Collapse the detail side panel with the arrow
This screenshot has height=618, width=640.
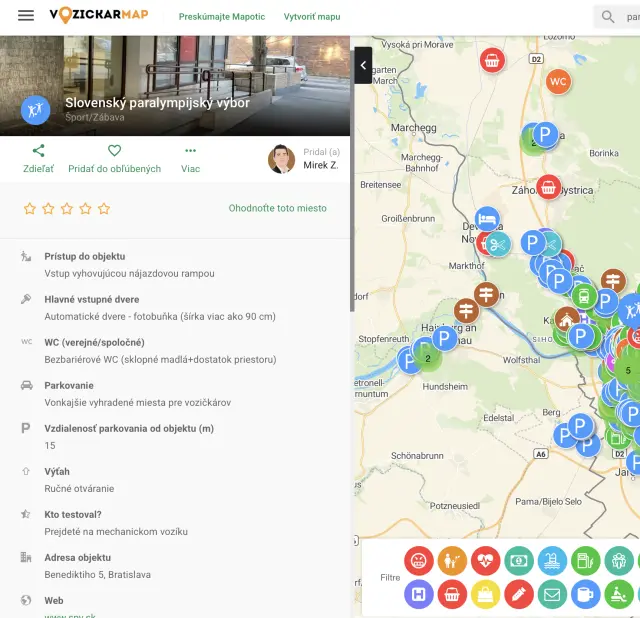(363, 65)
